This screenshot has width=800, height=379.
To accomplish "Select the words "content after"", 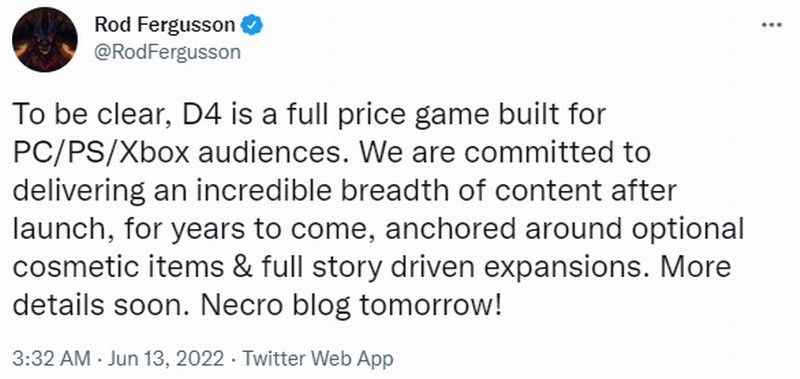I will click(585, 190).
